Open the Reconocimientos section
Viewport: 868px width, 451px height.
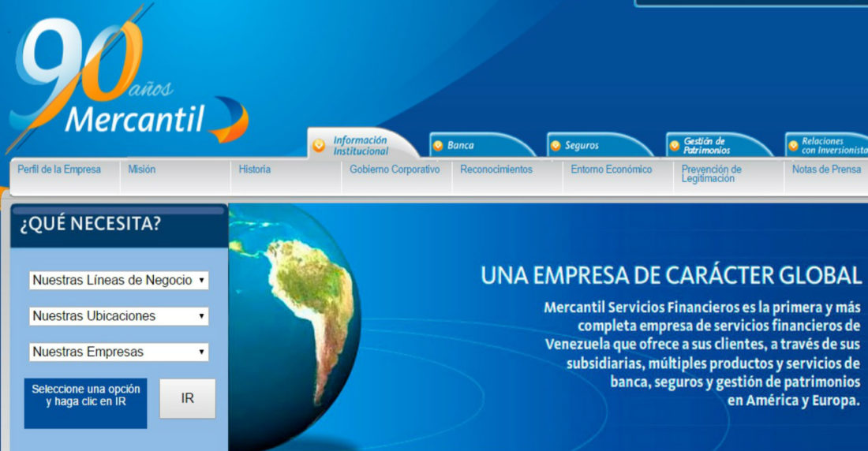coord(496,170)
